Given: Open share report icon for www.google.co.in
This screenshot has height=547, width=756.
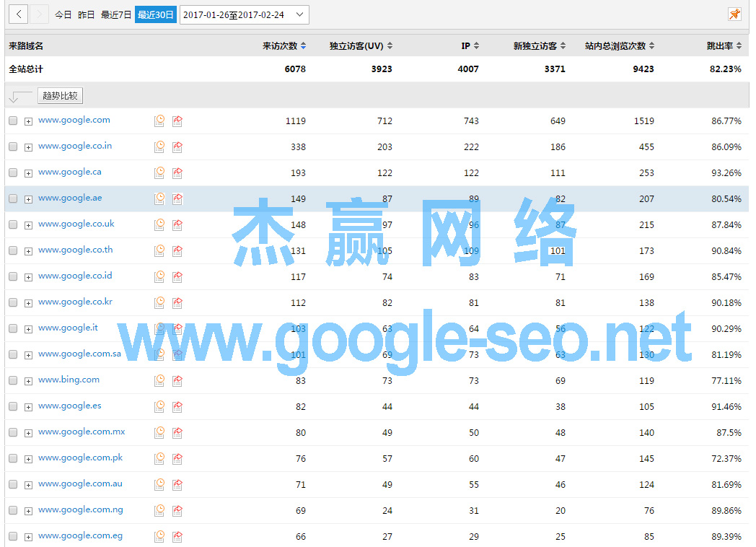Looking at the screenshot, I should (x=177, y=147).
